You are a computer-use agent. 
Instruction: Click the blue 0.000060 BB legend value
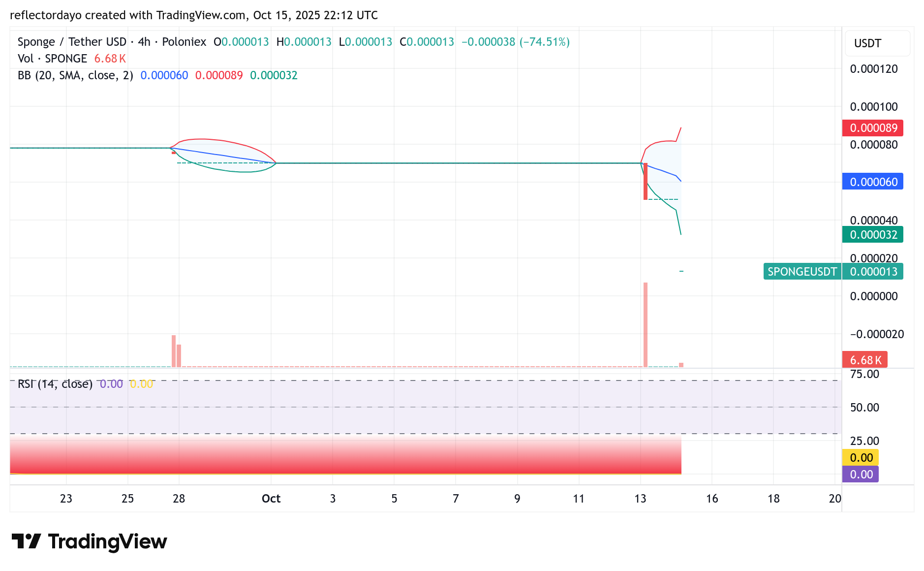(x=164, y=75)
